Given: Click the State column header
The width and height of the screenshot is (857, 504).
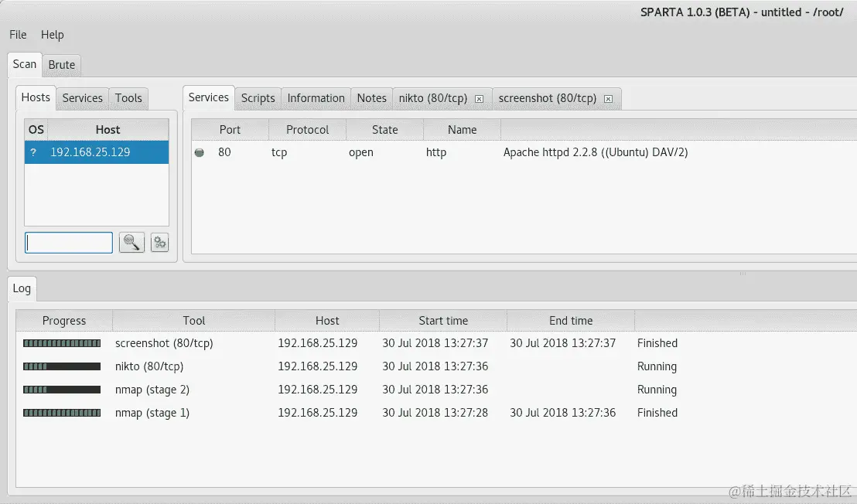Looking at the screenshot, I should [384, 130].
